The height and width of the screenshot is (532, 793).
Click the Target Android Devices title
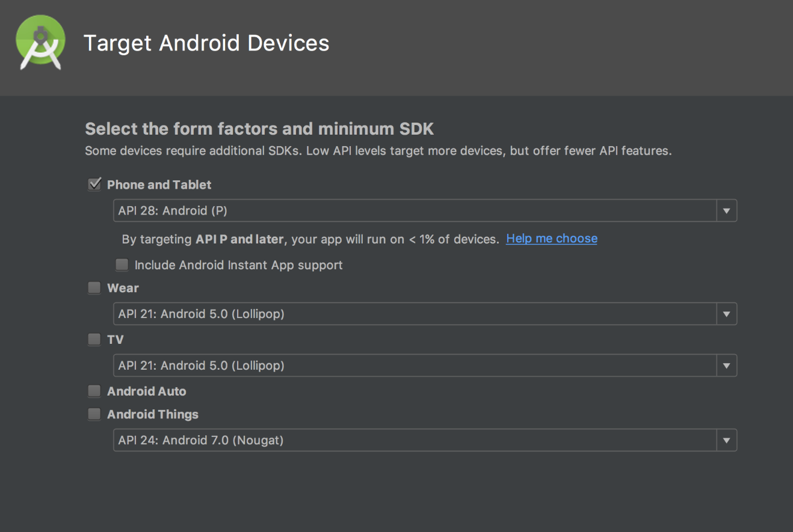coord(206,43)
